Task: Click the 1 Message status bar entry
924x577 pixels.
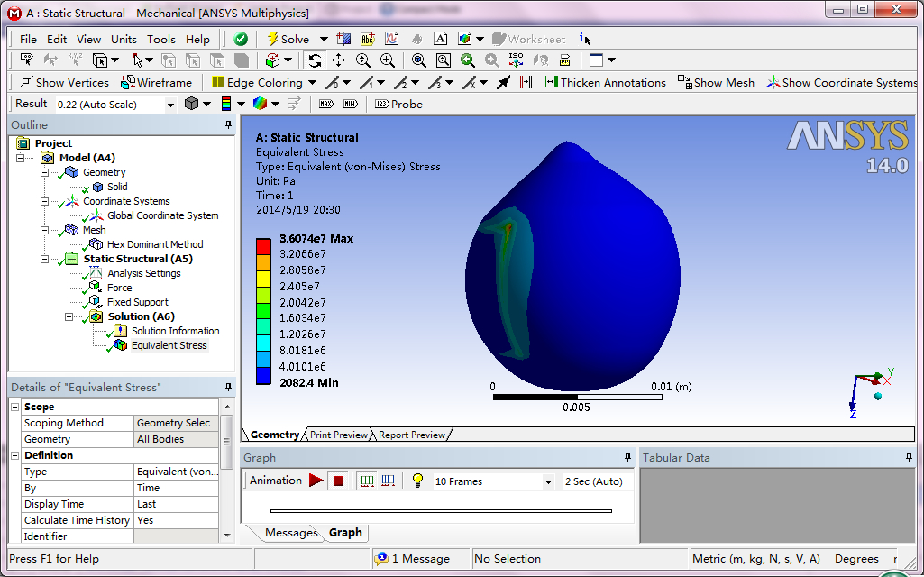Action: (413, 559)
